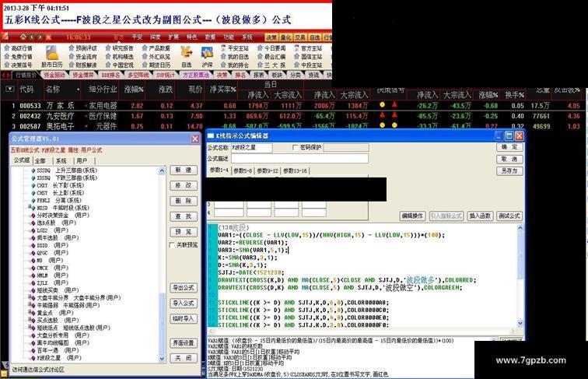
Task: Expand the 牛熊强弱 tree node
Action: pos(29,304)
